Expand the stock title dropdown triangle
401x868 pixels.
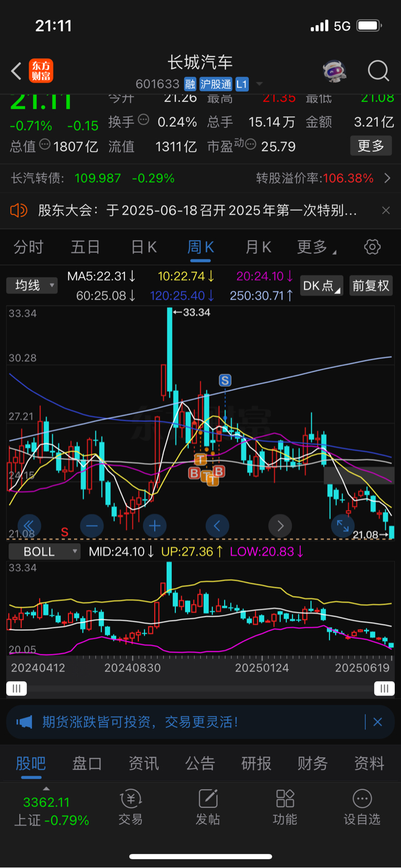pos(259,84)
